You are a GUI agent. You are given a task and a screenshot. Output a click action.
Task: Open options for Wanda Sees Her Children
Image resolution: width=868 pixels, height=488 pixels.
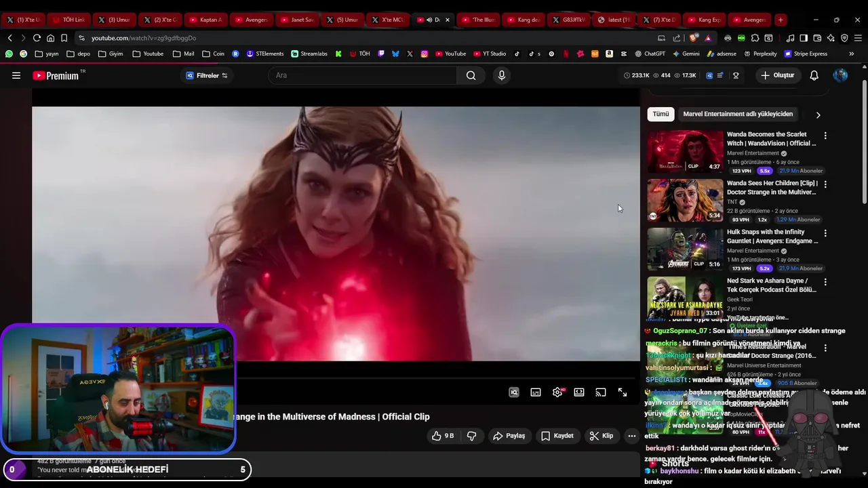(x=825, y=184)
